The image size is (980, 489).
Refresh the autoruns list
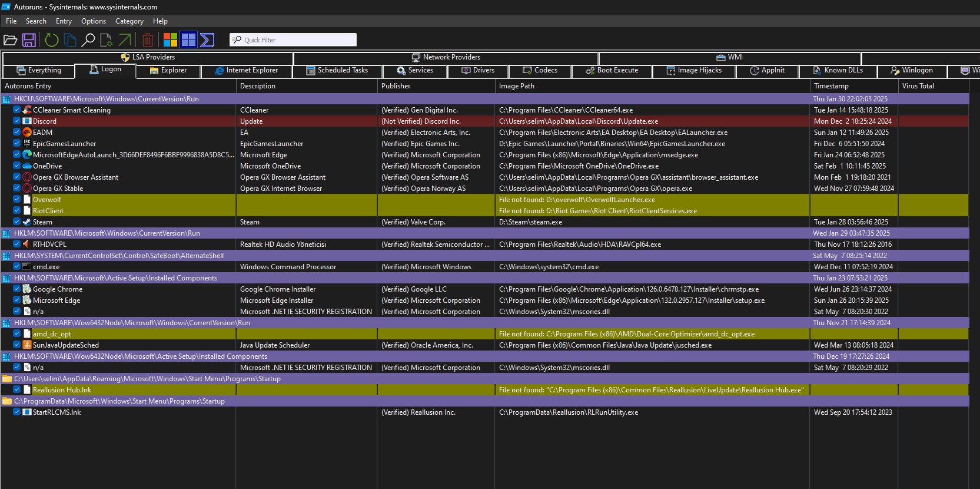52,40
